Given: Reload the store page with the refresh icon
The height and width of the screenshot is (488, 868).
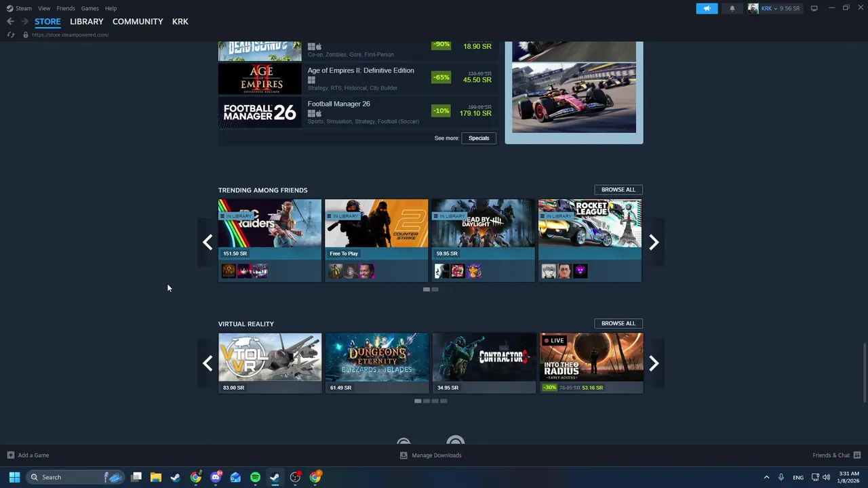Looking at the screenshot, I should coord(11,35).
